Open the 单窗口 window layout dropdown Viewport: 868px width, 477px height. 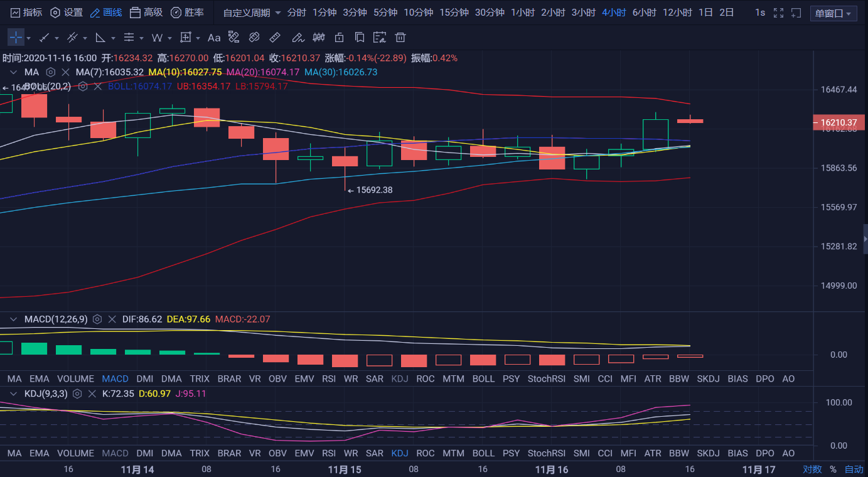(833, 13)
